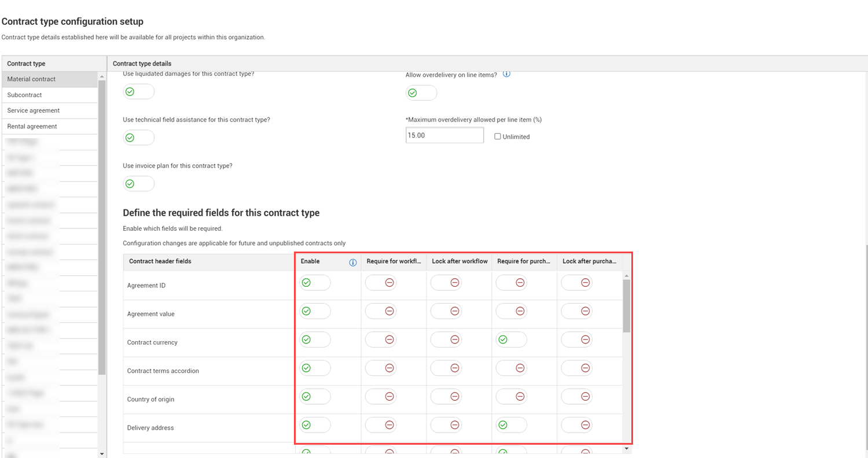Select Rental agreement in the contract type list
Viewport: 868px width, 458px height.
coord(32,126)
